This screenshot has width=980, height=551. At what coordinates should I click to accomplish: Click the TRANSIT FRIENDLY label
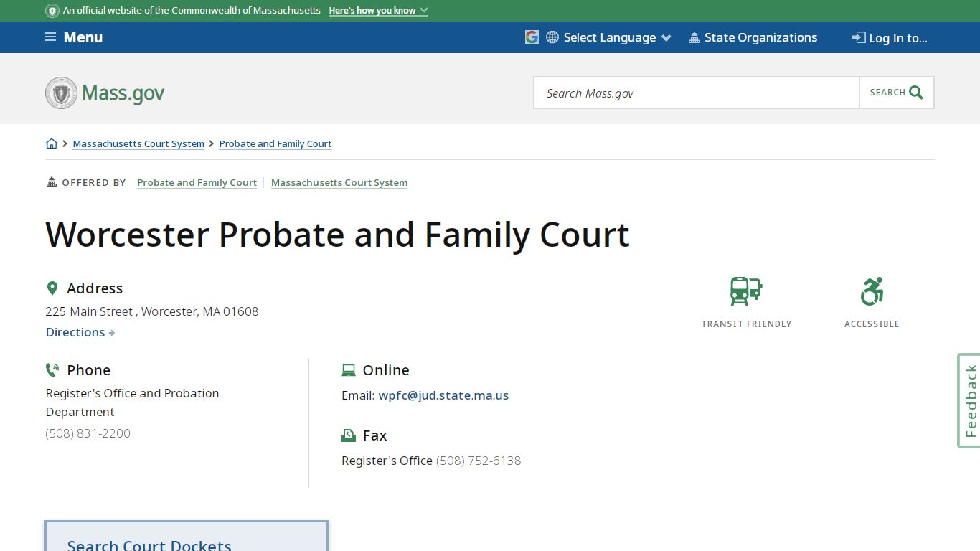click(746, 324)
